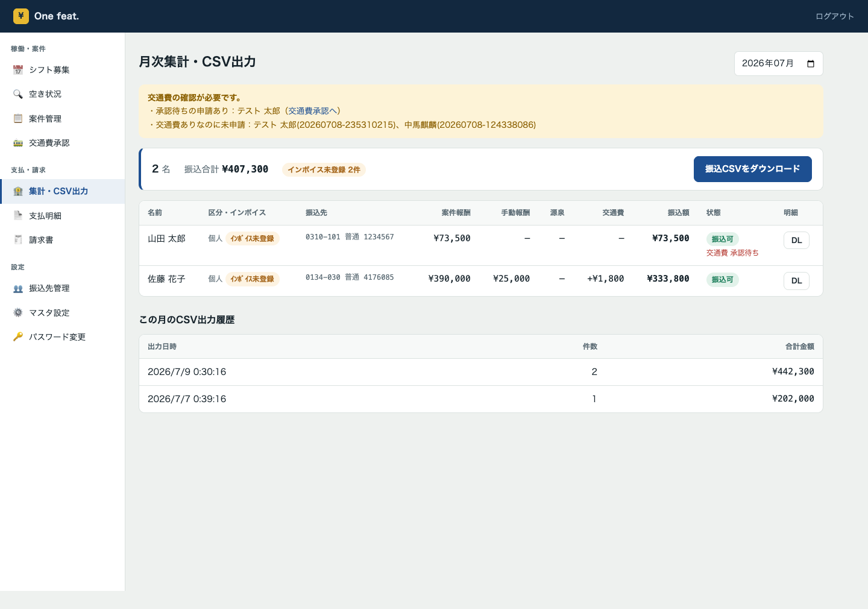Viewport: 868px width, 609px height.
Task: Go to 空き状況 page
Action: pos(63,94)
